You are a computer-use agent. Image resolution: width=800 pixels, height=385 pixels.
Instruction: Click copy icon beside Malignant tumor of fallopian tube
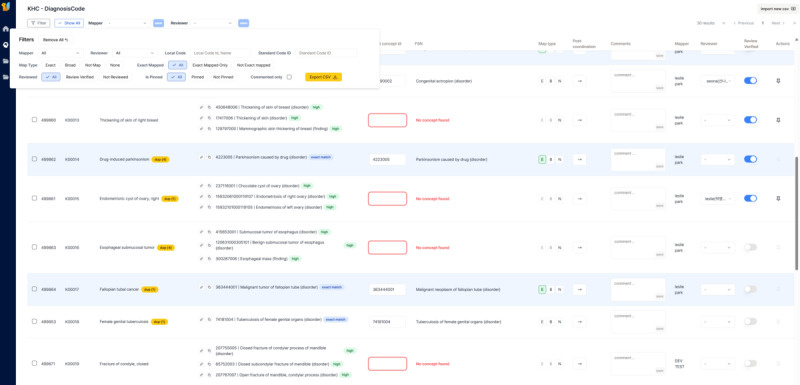click(209, 288)
